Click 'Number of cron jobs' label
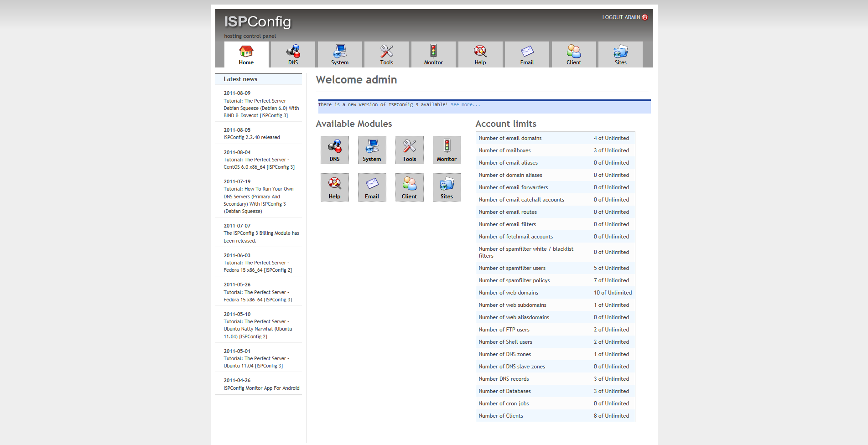This screenshot has height=445, width=868. [504, 404]
